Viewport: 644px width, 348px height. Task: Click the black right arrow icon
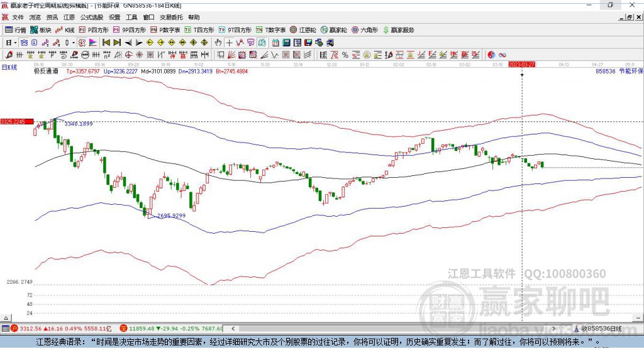click(x=139, y=43)
